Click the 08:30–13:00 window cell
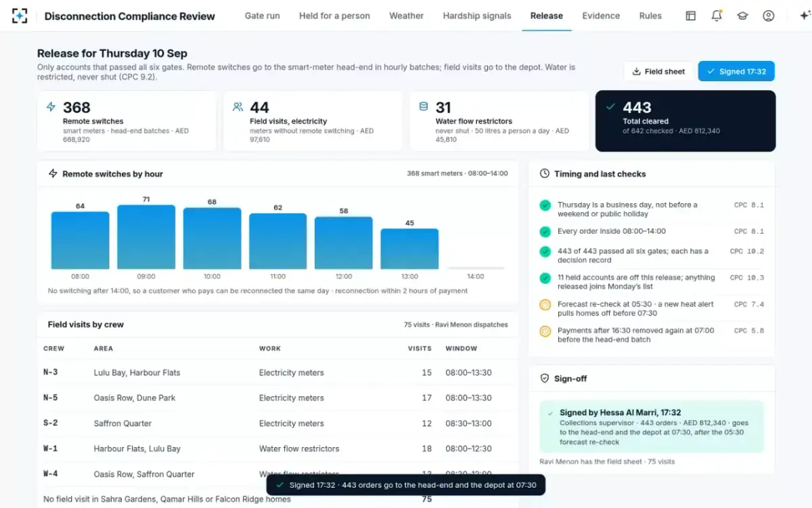The image size is (812, 508). point(468,423)
